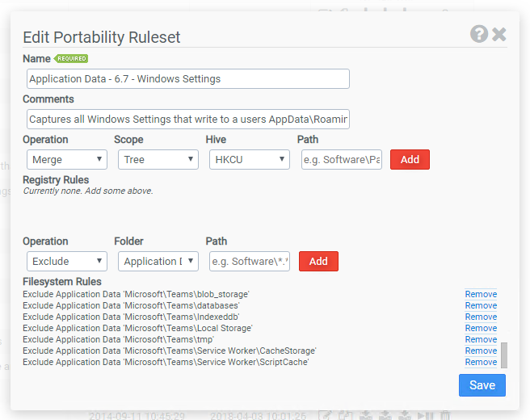The image size is (530, 420).
Task: Remove the Teams\tmp exclusion rule
Action: [x=481, y=339]
